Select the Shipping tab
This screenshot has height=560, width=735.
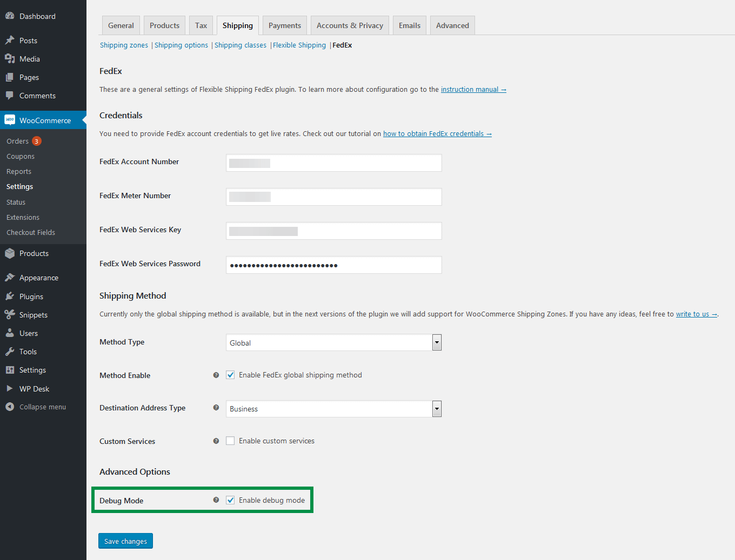238,25
